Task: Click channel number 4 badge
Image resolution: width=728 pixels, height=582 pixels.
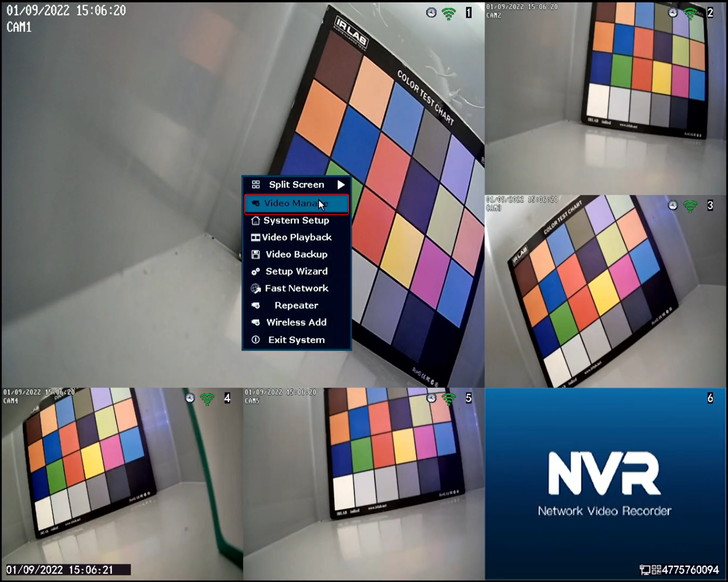Action: coord(227,398)
